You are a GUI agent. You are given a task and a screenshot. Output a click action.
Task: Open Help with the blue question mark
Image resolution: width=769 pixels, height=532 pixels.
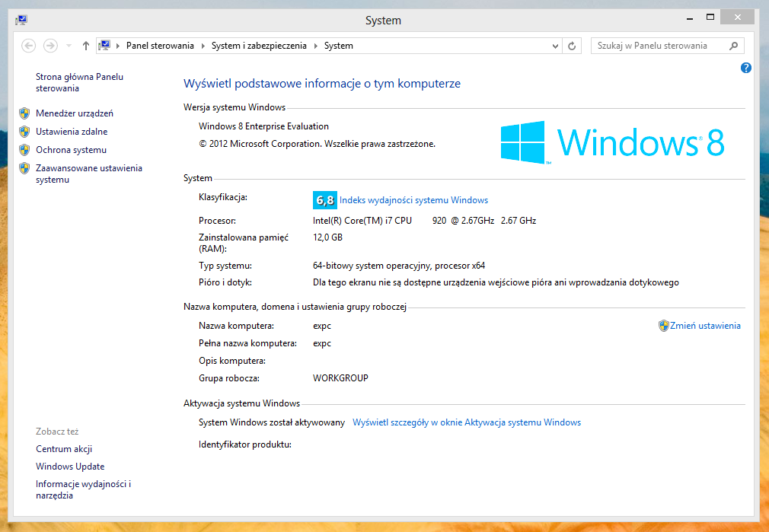[745, 68]
